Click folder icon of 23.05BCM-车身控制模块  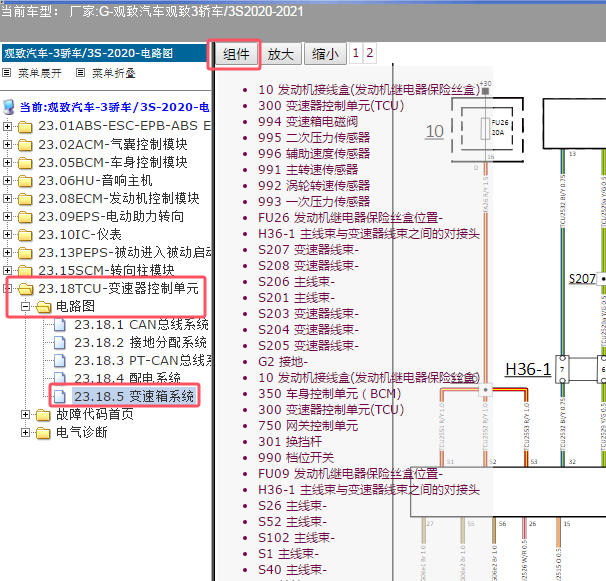pyautogui.click(x=25, y=163)
